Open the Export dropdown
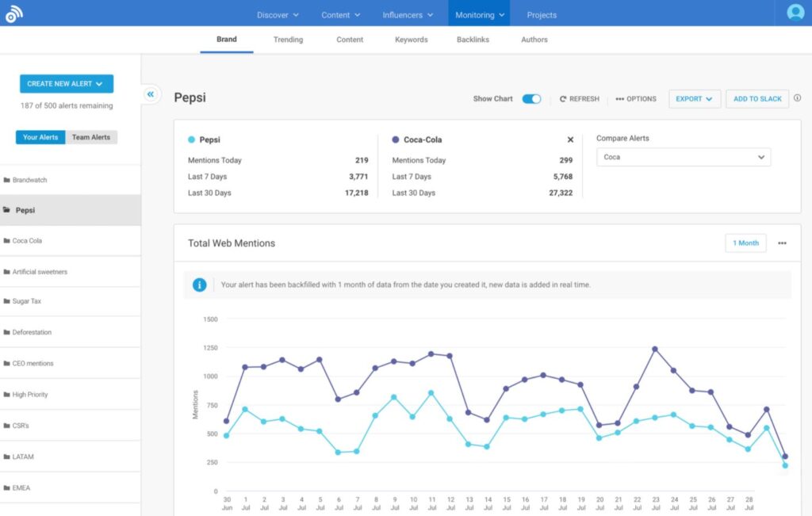 coord(695,98)
